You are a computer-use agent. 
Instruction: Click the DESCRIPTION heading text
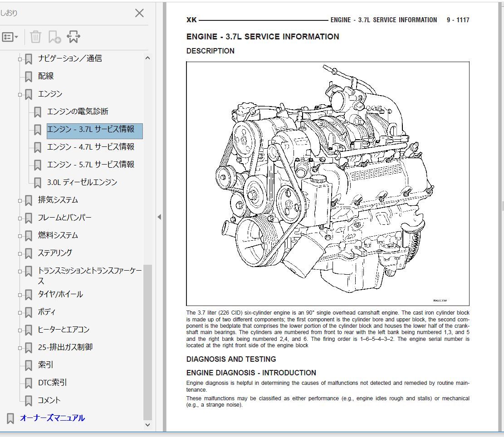[x=210, y=51]
